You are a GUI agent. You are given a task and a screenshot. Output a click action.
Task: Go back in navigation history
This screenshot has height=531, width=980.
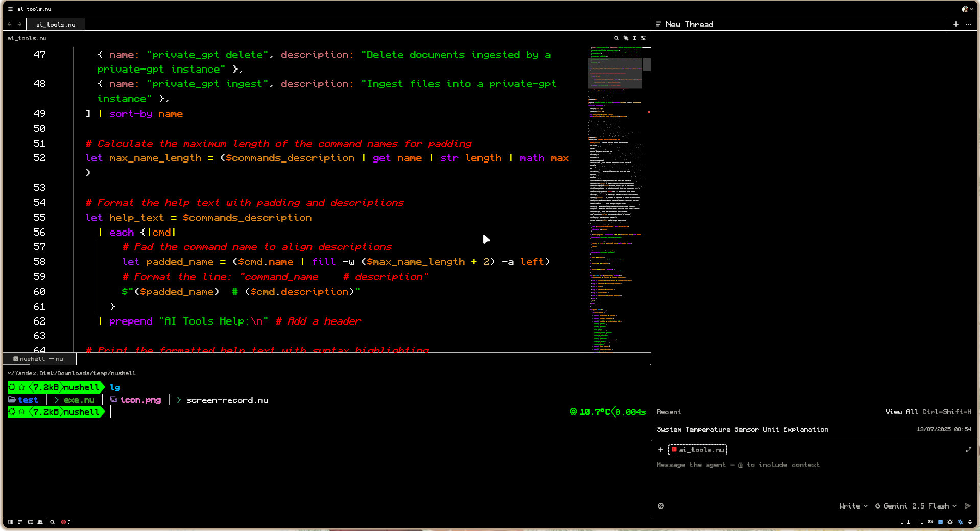[10, 24]
